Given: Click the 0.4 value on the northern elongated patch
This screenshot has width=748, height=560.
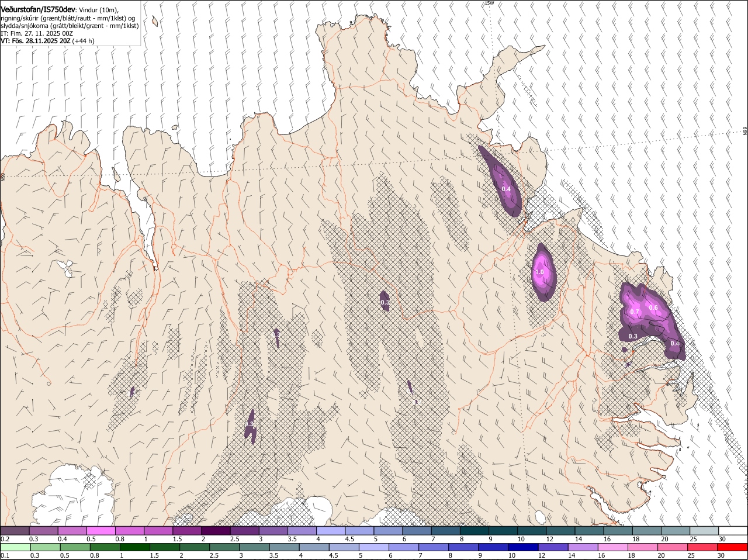Looking at the screenshot, I should click(506, 189).
